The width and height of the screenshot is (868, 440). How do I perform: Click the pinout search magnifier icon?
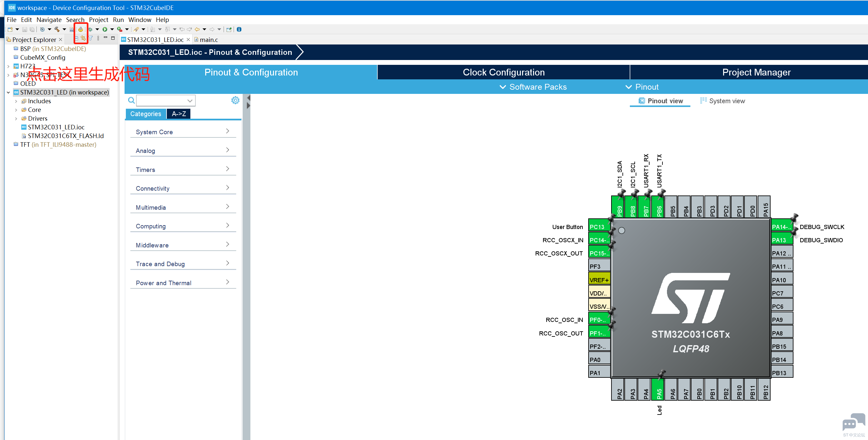tap(131, 100)
